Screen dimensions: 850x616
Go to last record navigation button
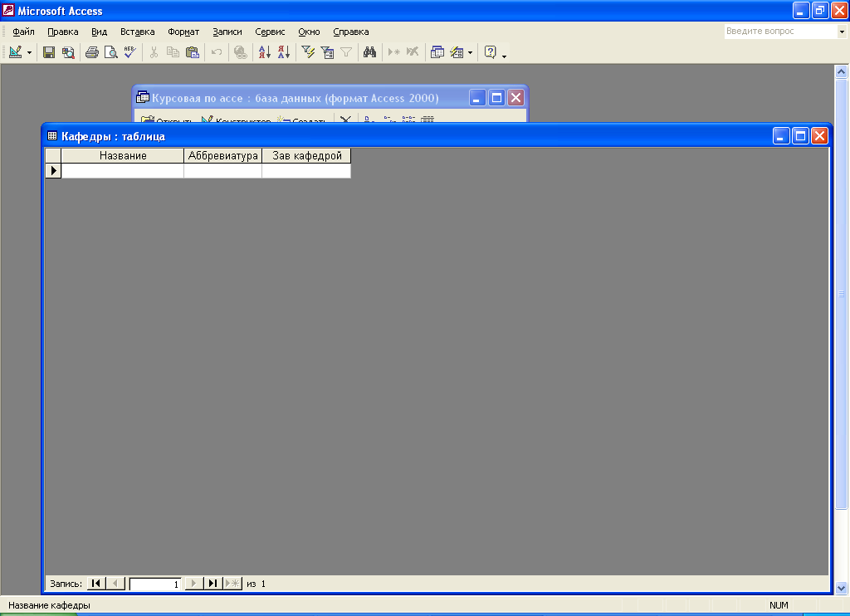[213, 584]
